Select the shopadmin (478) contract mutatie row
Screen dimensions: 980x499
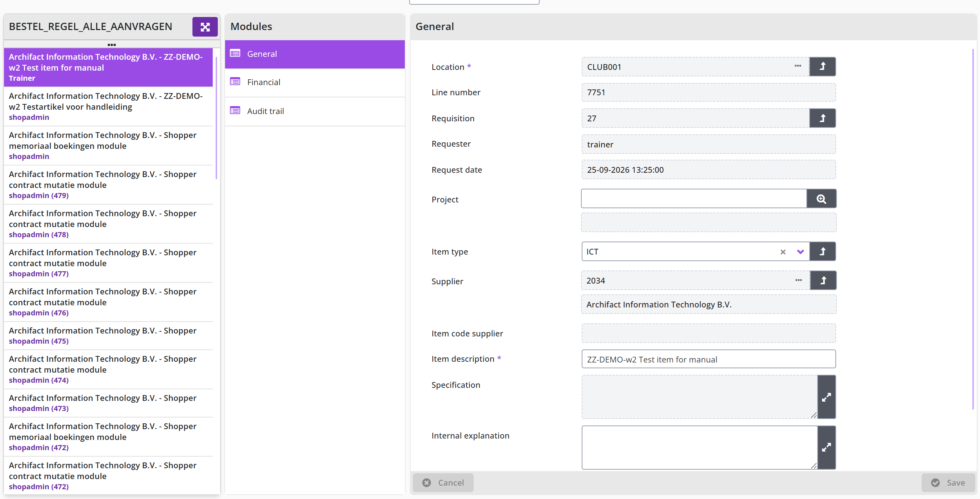[x=108, y=224]
